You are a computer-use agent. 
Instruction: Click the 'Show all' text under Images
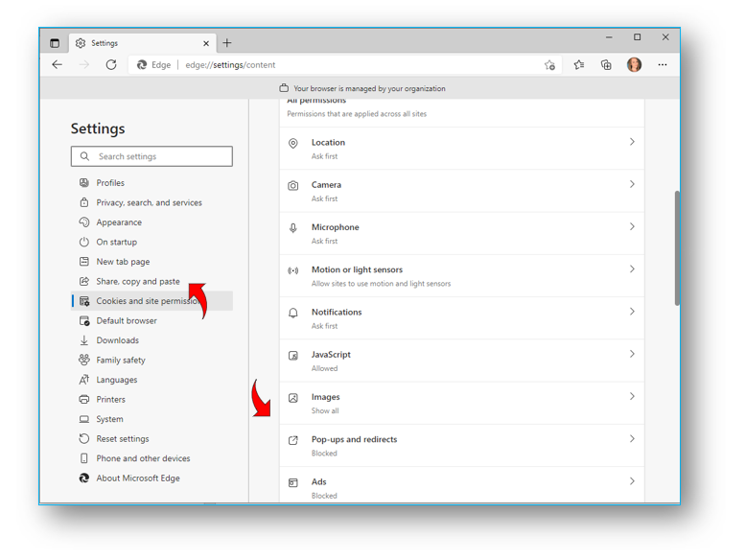pyautogui.click(x=325, y=410)
